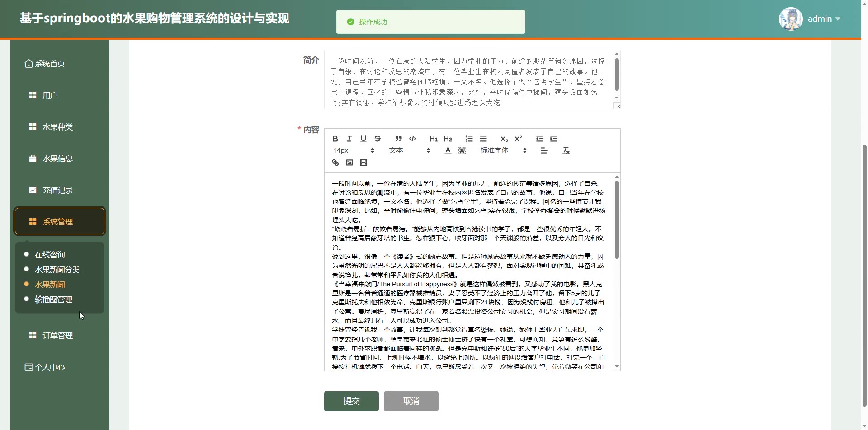Viewport: 868px width, 430px height.
Task: Apply Heading 1 style
Action: tap(434, 139)
